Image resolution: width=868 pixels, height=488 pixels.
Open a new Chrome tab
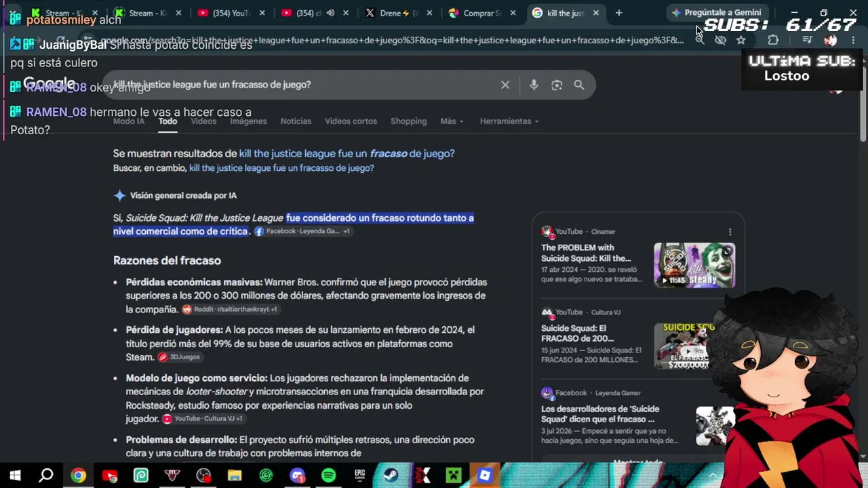click(618, 13)
